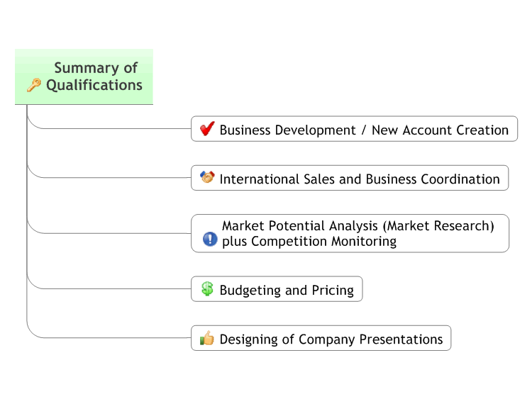Select Designing of Company Presentations topic
This screenshot has height=399, width=532.
321,338
